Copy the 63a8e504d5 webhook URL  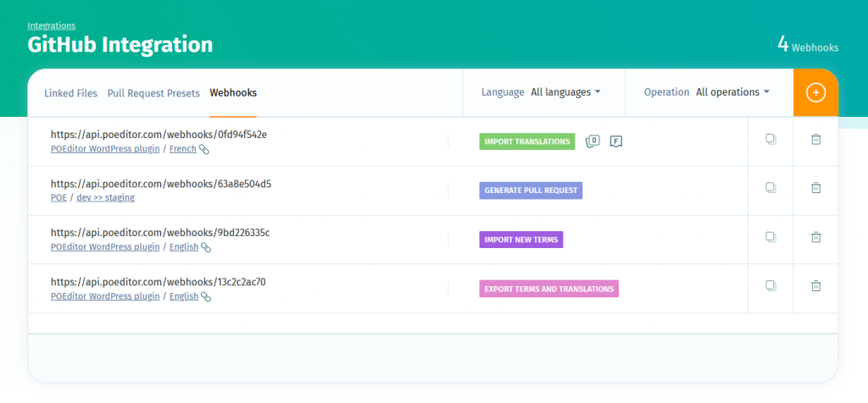[x=771, y=188]
